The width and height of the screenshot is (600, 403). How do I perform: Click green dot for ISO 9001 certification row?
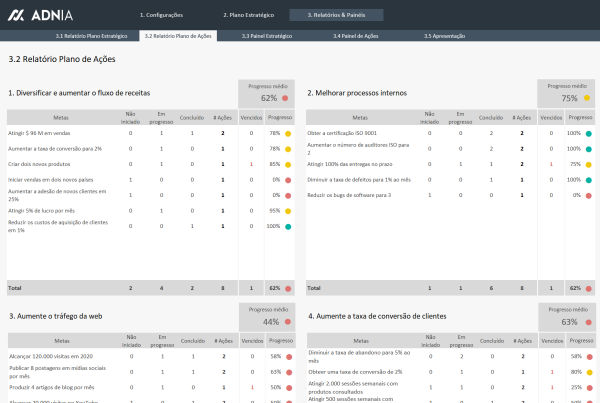tap(589, 133)
